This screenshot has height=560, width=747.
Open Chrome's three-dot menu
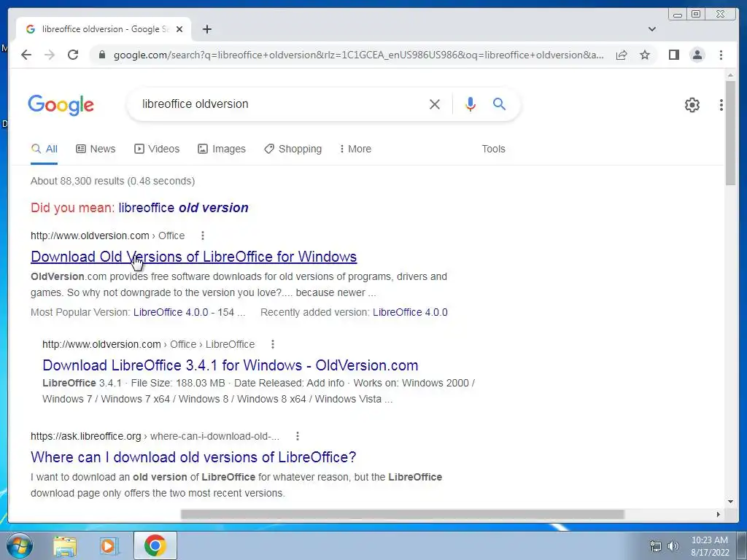click(721, 55)
